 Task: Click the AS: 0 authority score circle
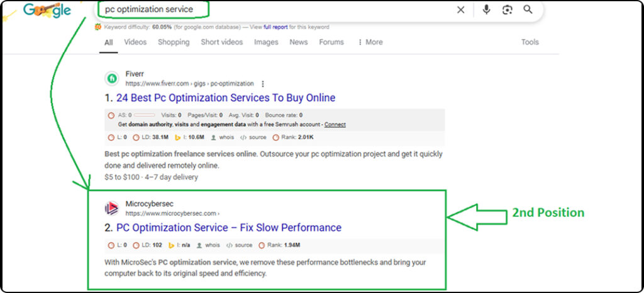[111, 115]
